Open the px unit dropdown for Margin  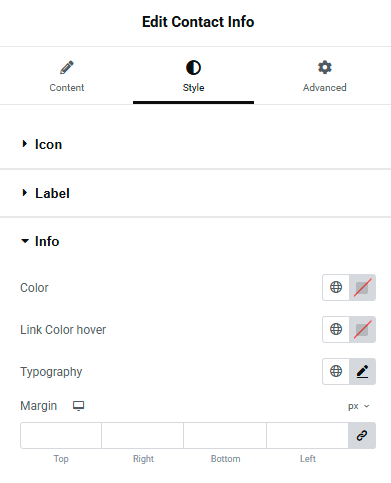(x=359, y=406)
